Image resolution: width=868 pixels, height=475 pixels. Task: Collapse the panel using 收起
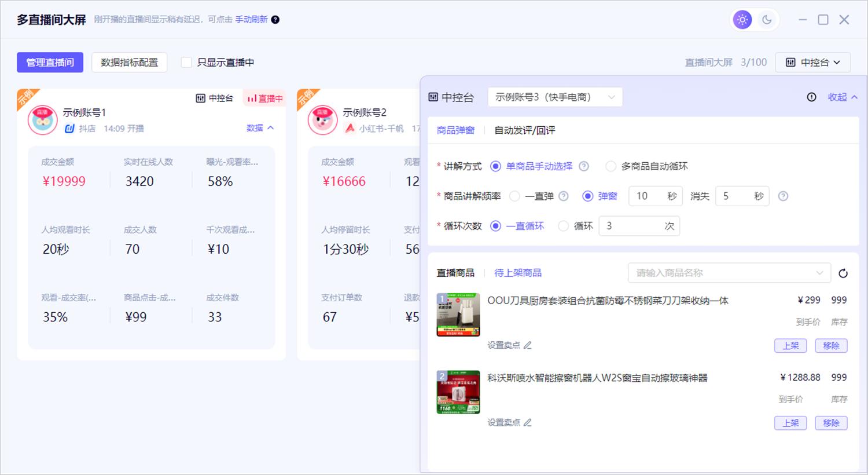point(843,97)
